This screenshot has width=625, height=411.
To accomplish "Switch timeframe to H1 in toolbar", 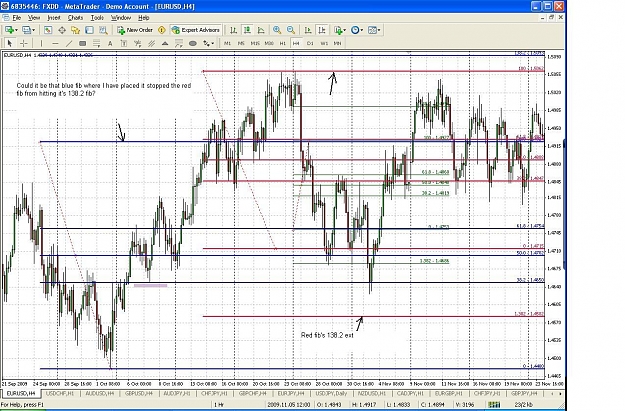I will click(283, 43).
